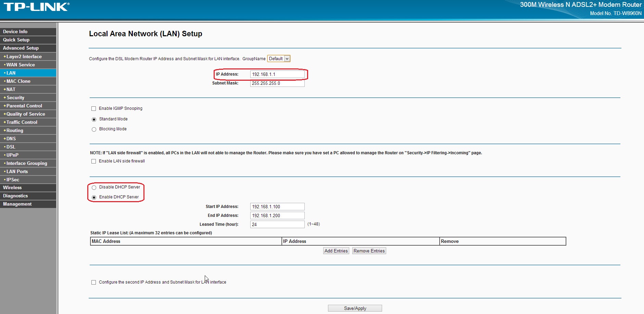Select Disable DHCP Server option
The width and height of the screenshot is (644, 314).
(94, 187)
